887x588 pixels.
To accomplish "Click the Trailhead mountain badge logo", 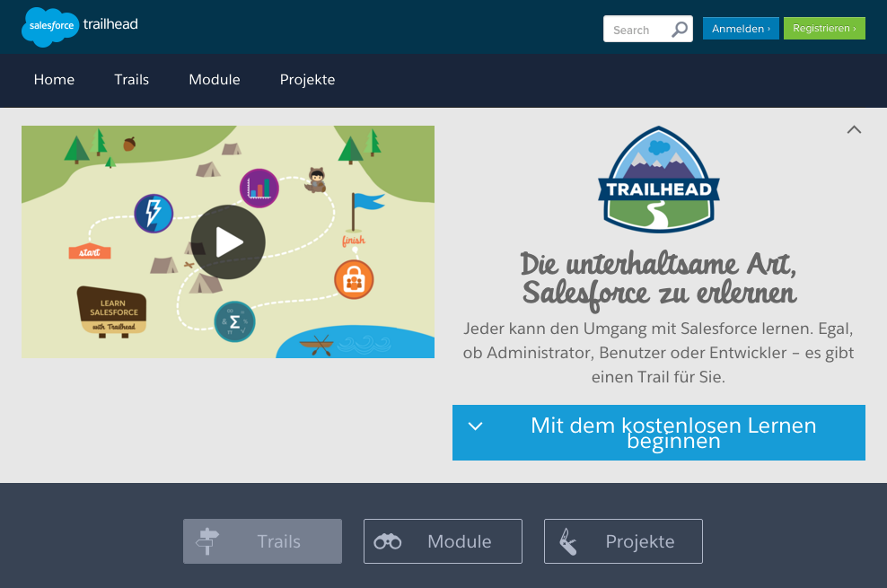I will click(x=658, y=180).
